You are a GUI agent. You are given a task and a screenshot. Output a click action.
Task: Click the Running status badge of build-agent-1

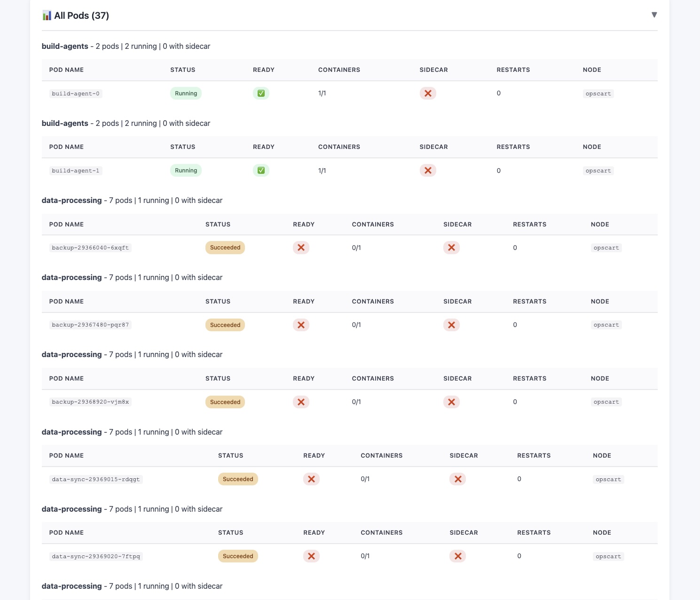point(186,171)
